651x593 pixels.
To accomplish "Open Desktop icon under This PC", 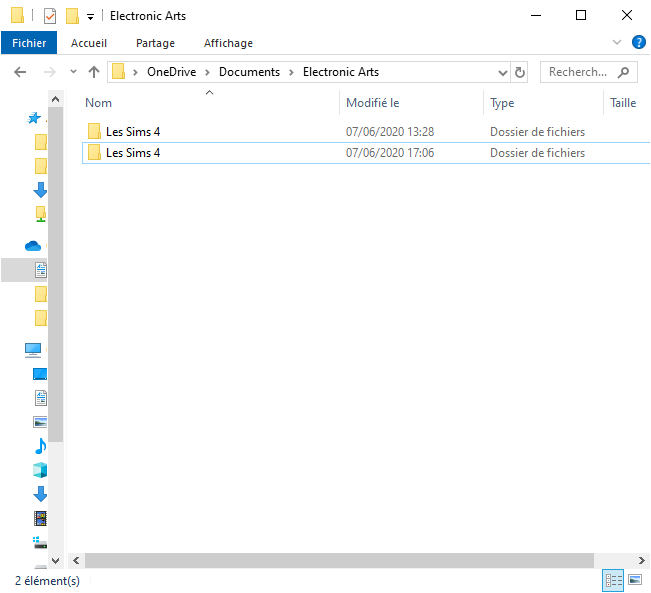I will tap(40, 374).
